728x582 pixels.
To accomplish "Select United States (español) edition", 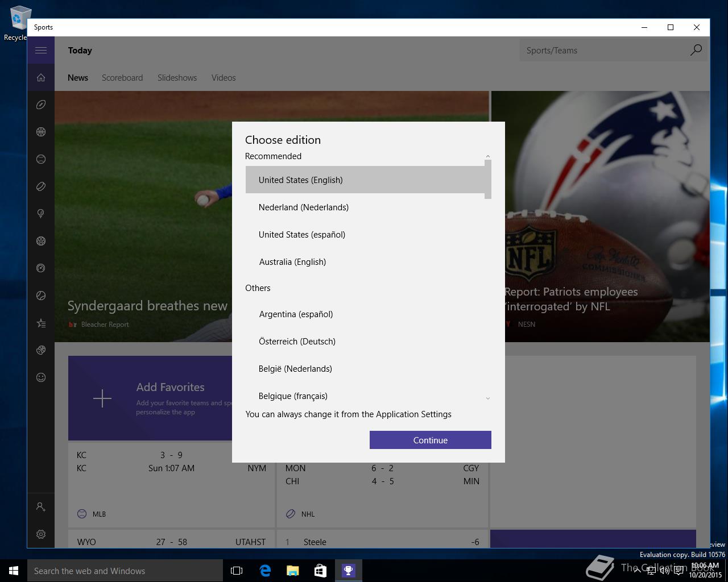I will coord(365,234).
